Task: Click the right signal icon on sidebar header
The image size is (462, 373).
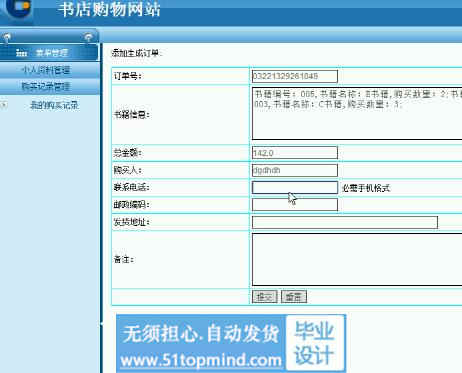Action: point(88,37)
